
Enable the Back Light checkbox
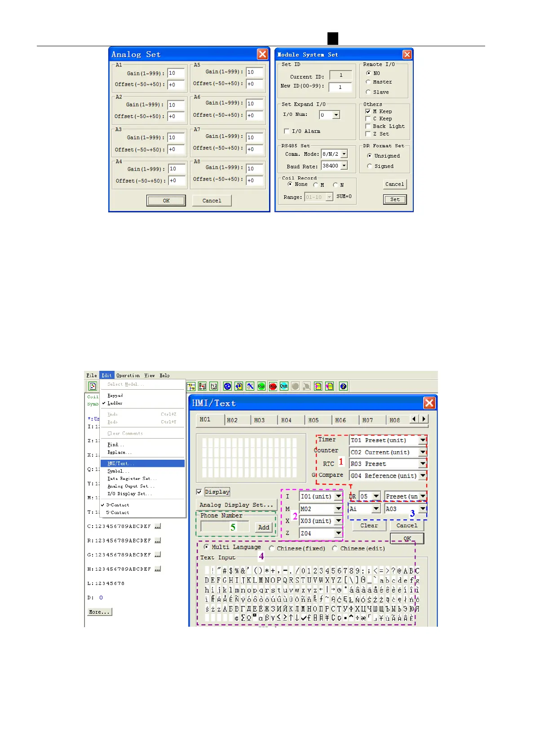click(368, 127)
